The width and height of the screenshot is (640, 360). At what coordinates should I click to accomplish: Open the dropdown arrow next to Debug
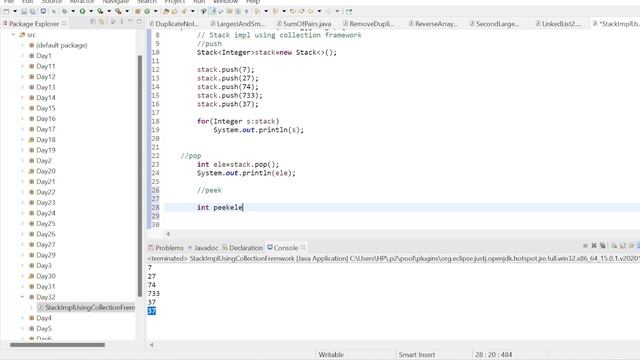(x=73, y=11)
